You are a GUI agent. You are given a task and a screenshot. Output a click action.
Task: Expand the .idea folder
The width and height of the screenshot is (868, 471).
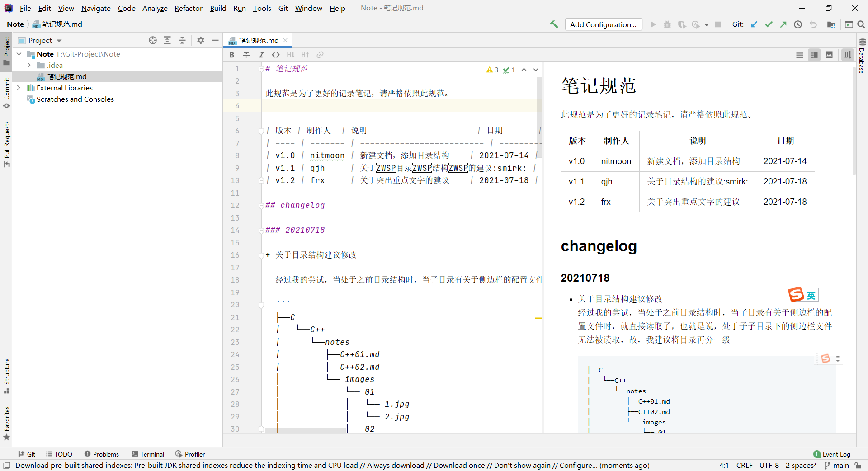[x=29, y=65]
